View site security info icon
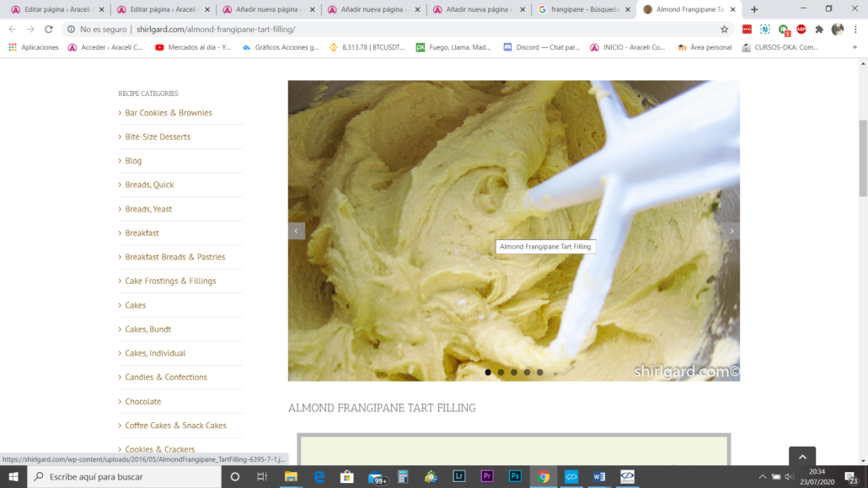This screenshot has height=488, width=868. (x=71, y=29)
